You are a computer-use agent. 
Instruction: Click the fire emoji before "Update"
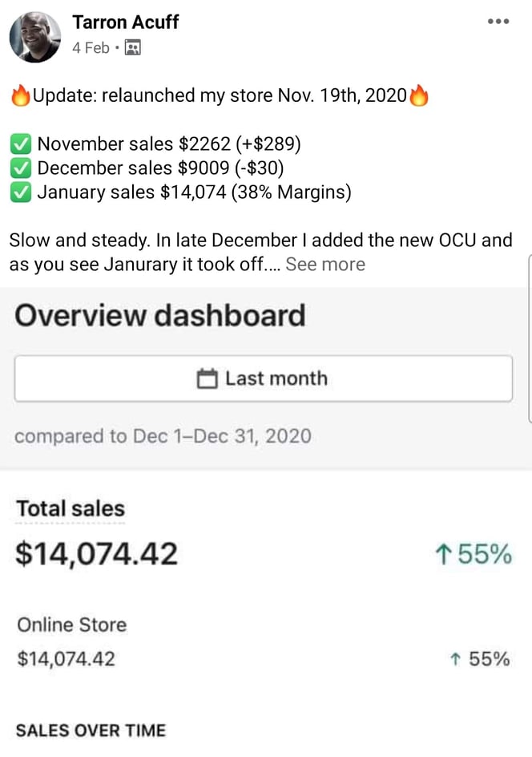pos(21,96)
